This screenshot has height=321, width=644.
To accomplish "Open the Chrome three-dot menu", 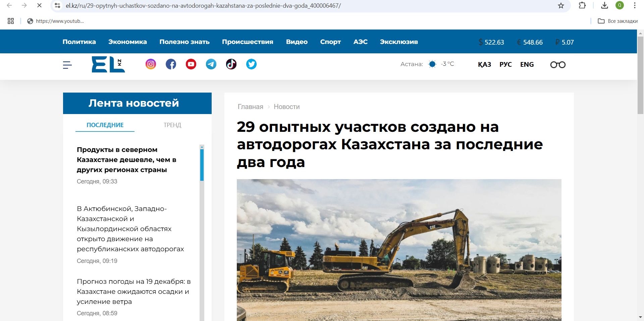I will 635,5.
